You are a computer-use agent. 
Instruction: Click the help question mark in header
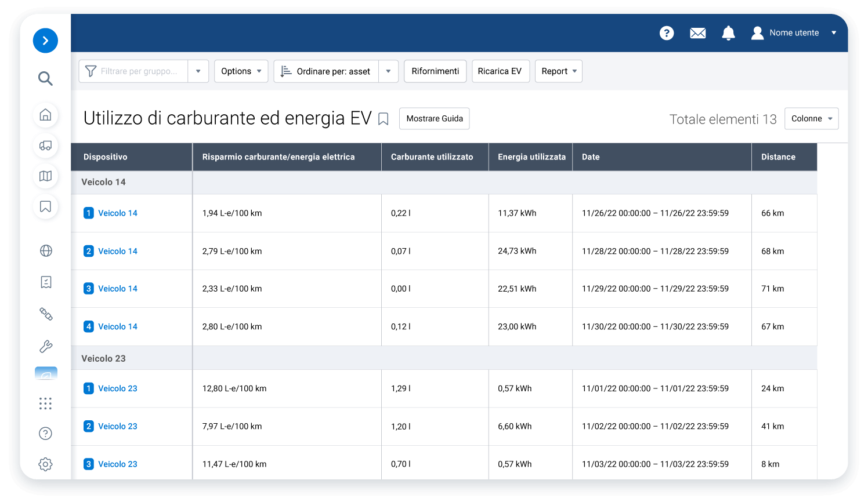point(667,33)
